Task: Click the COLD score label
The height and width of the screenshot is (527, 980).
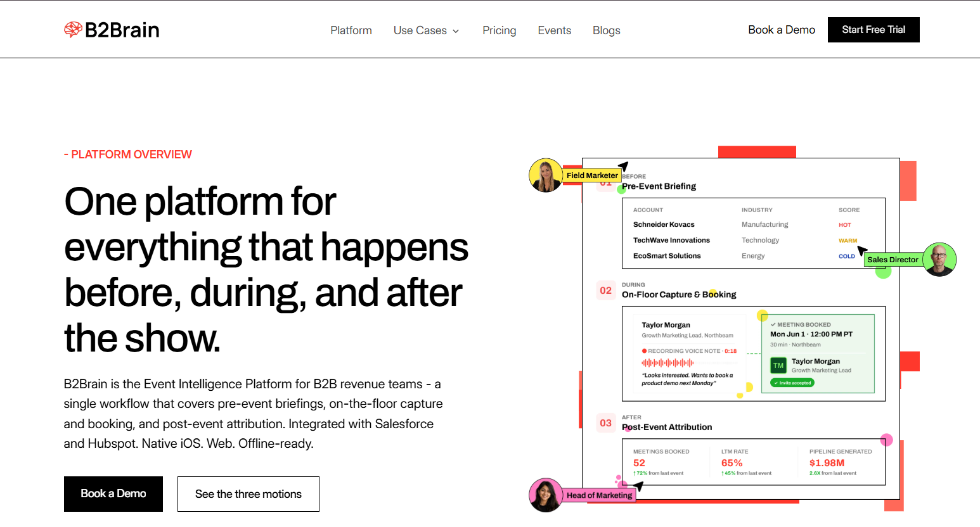Action: 847,257
